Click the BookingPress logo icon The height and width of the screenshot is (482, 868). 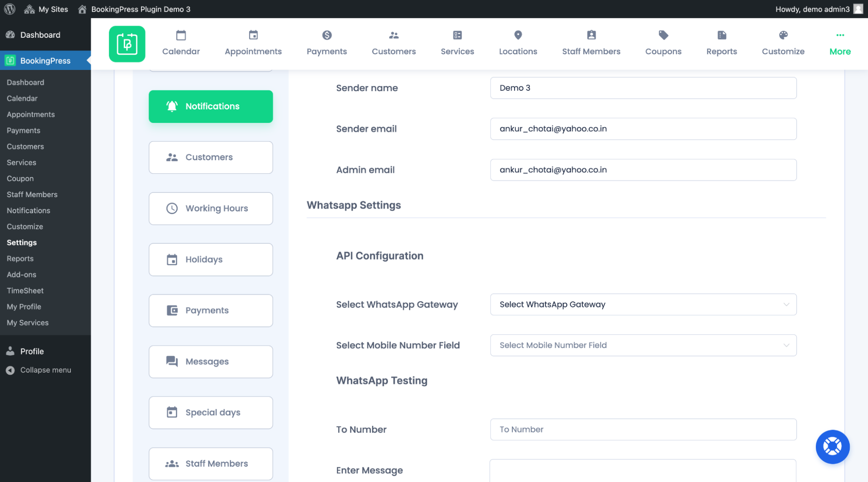pyautogui.click(x=127, y=44)
